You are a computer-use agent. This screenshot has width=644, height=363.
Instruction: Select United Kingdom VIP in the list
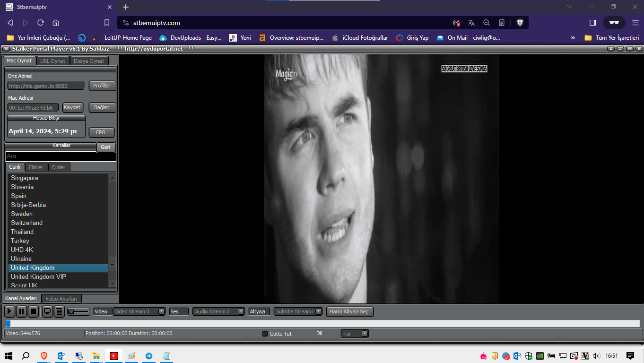tap(58, 277)
